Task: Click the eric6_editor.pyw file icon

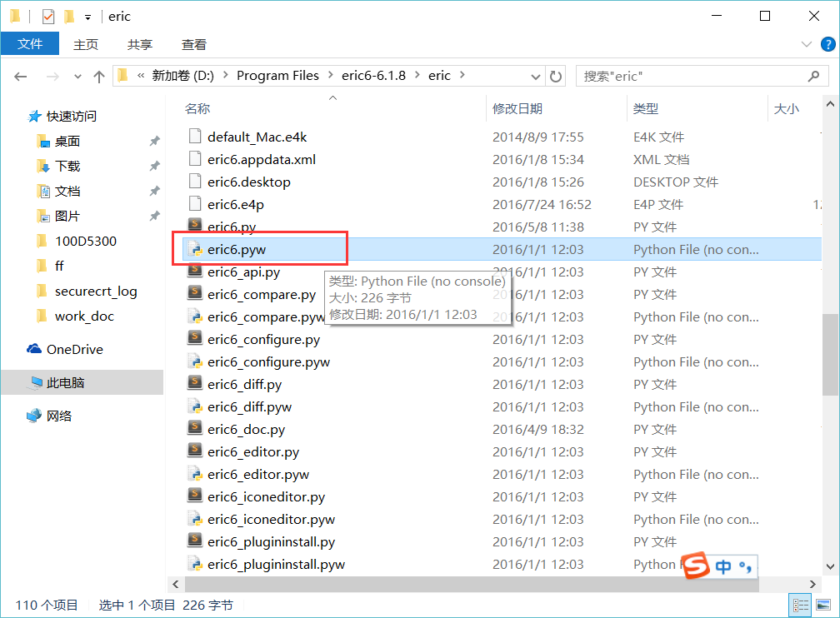Action: [195, 475]
